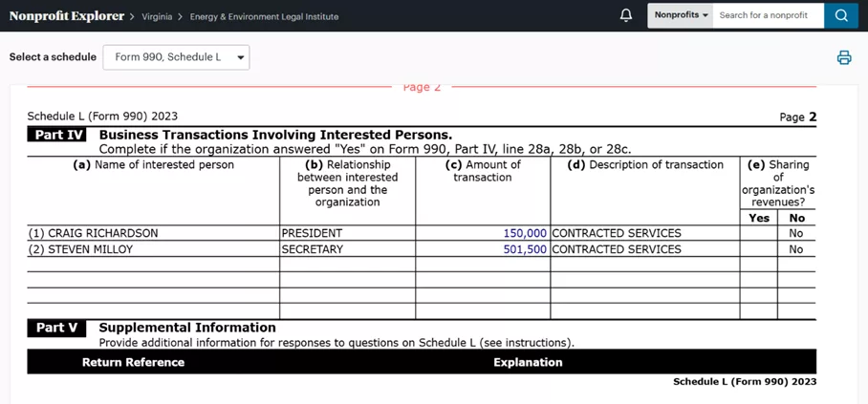Click the 150,000 transaction amount
Screen dimensions: 868x404
pyautogui.click(x=525, y=234)
